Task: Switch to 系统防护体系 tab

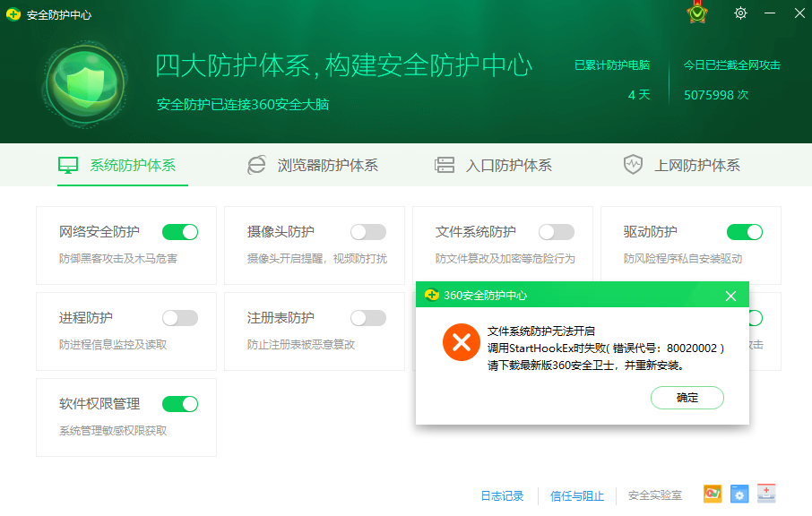Action: click(123, 166)
